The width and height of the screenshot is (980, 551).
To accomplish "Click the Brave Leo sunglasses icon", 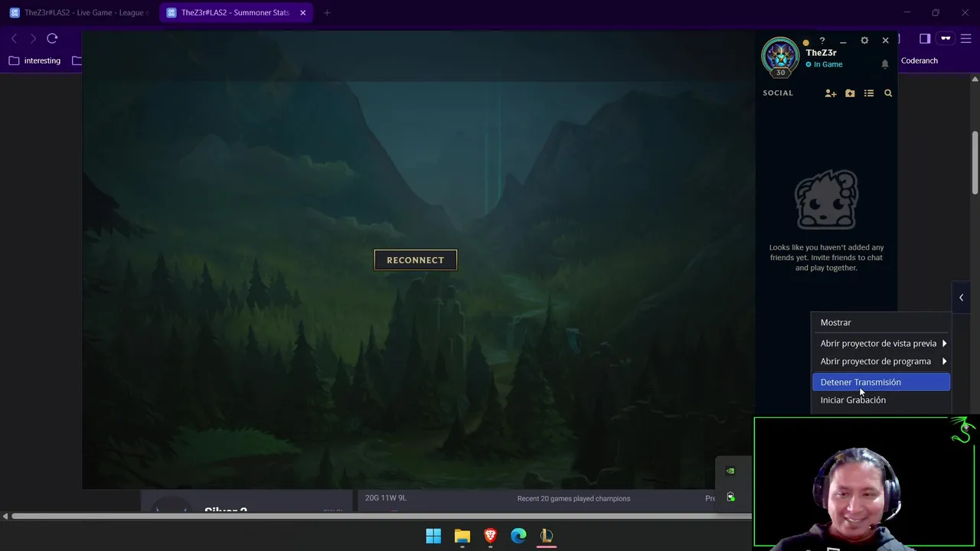I will tap(946, 38).
